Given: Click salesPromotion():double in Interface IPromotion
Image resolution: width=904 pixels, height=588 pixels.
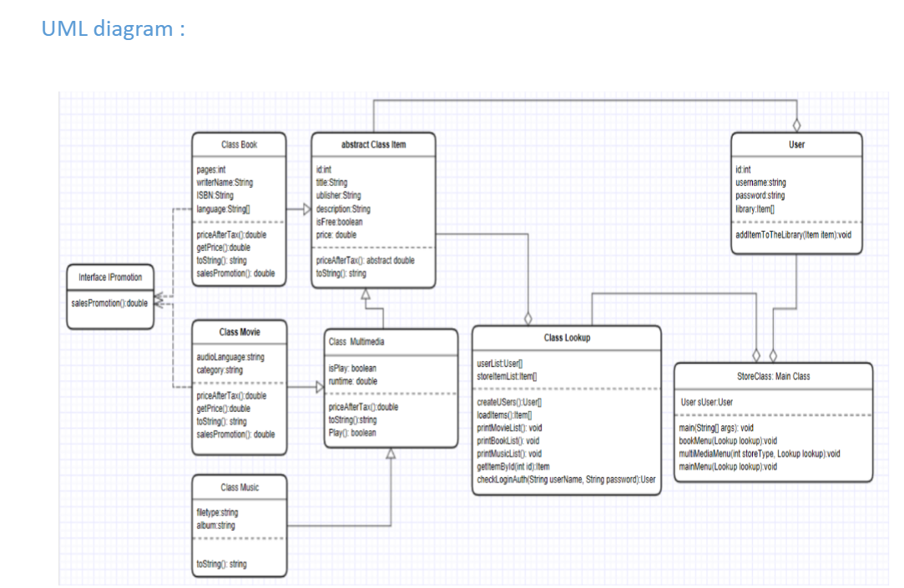Looking at the screenshot, I should coord(109,303).
